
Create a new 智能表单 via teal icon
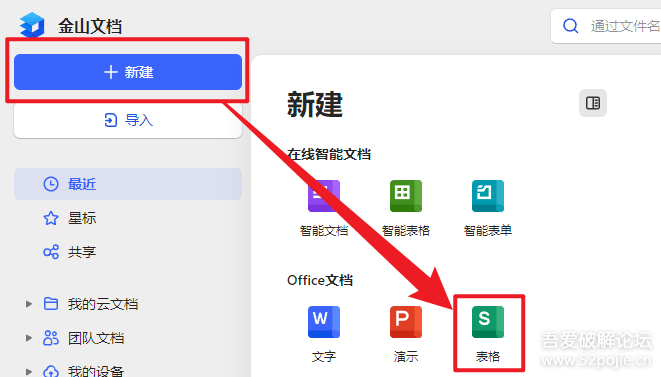pos(488,196)
